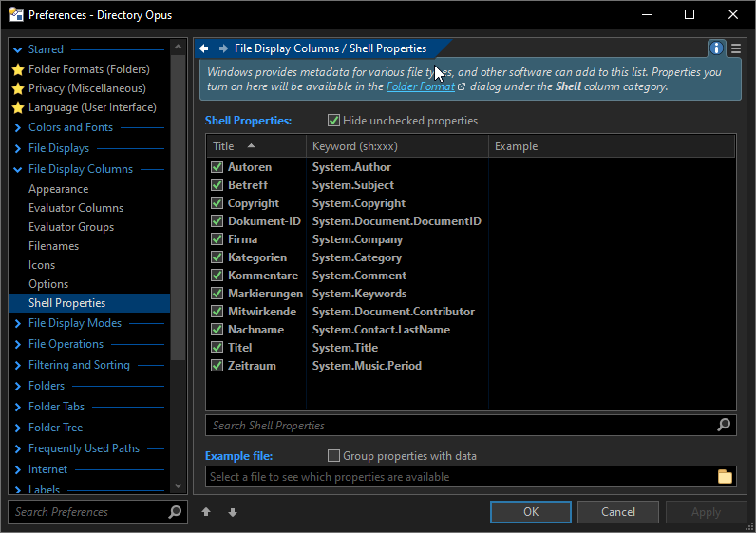Uncheck the Copyright property checkbox
756x533 pixels.
(x=217, y=203)
